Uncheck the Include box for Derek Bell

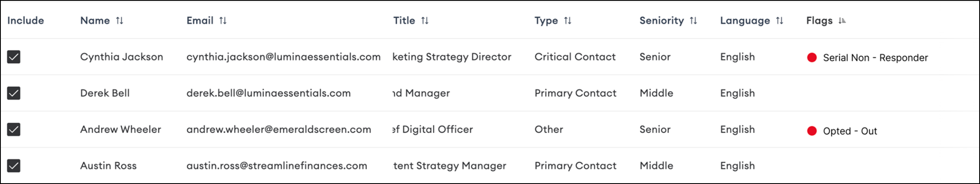(14, 93)
